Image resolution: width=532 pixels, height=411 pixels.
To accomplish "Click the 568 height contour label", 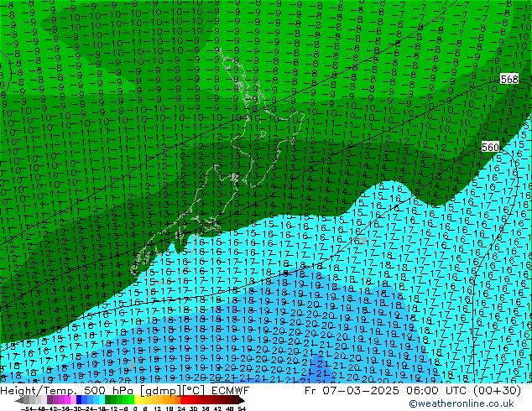I will 509,80.
